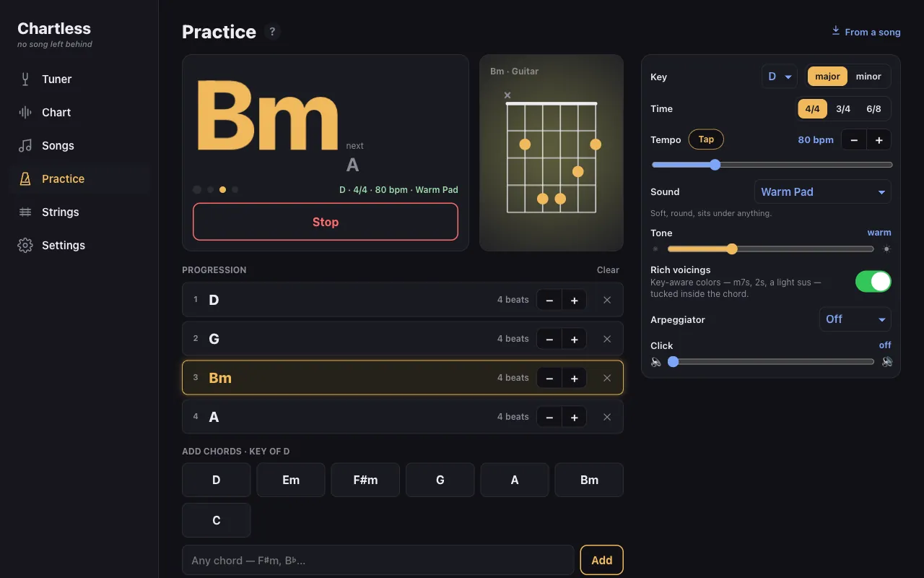Open the help question mark beside Practice

pos(272,32)
